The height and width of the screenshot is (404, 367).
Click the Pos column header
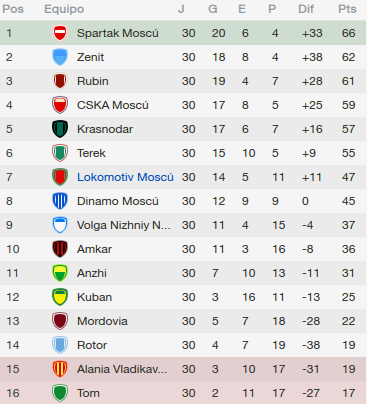[13, 9]
